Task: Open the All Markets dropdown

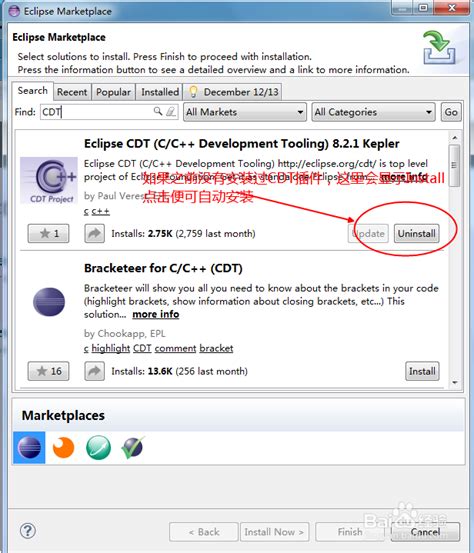Action: coord(245,112)
